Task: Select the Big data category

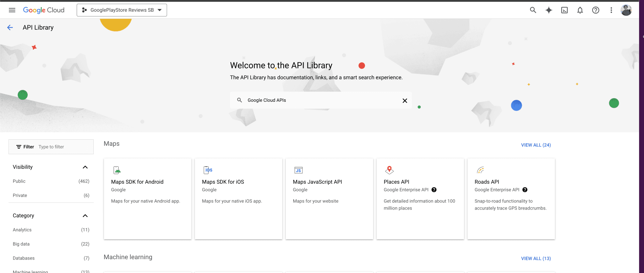Action: click(21, 244)
